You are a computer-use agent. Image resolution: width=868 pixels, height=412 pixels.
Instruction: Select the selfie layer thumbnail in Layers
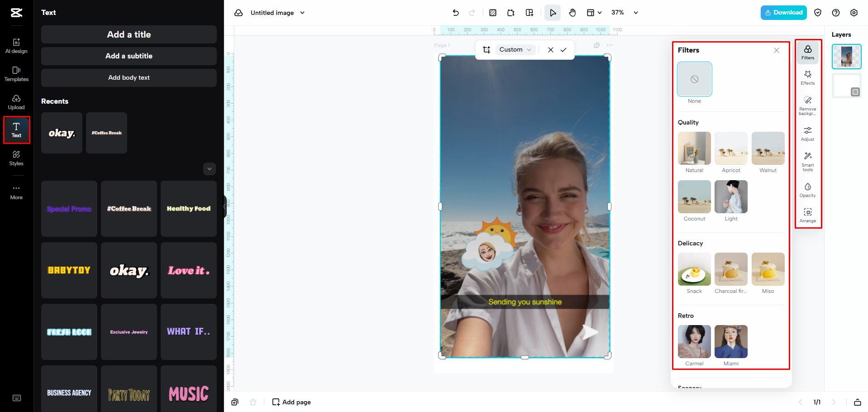pos(846,56)
